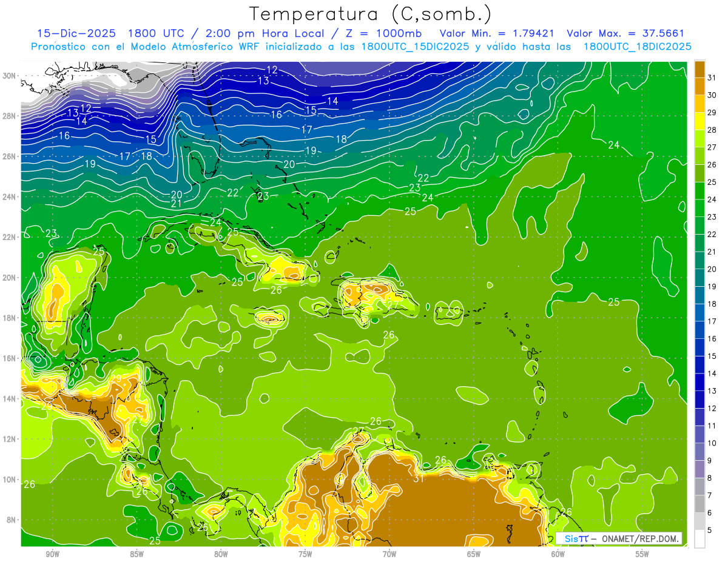The image size is (728, 562).
Task: Select "Valor Min. = 1.79421" in the header
Action: [497, 33]
